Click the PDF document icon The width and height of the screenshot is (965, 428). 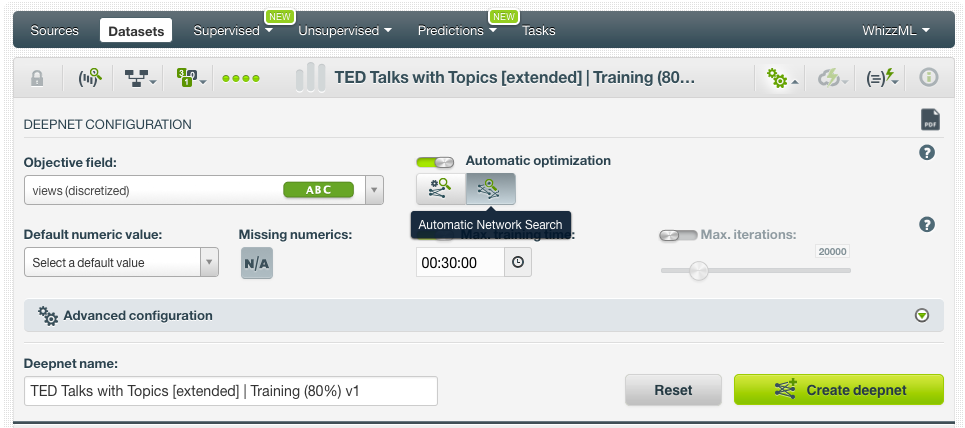(930, 120)
